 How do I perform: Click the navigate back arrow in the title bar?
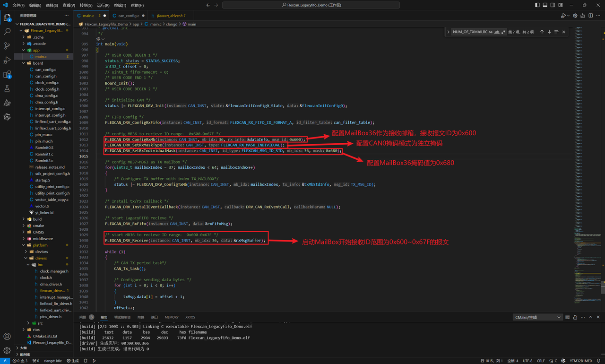coord(208,5)
